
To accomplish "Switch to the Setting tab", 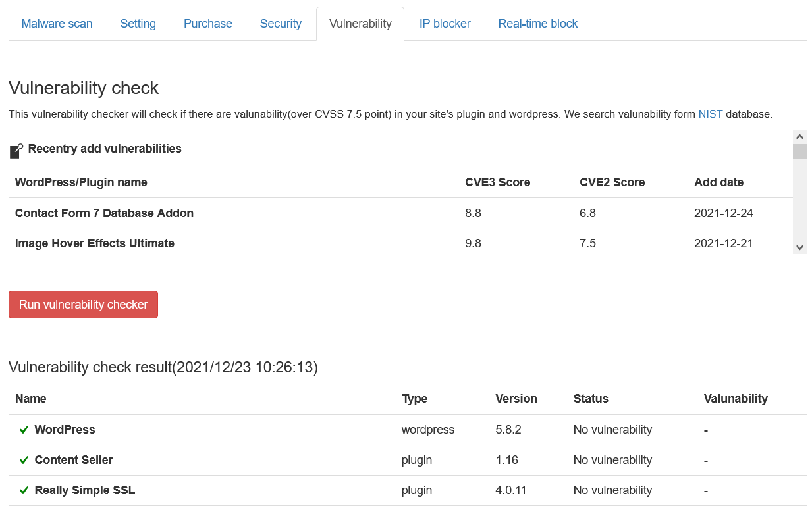I will point(138,24).
